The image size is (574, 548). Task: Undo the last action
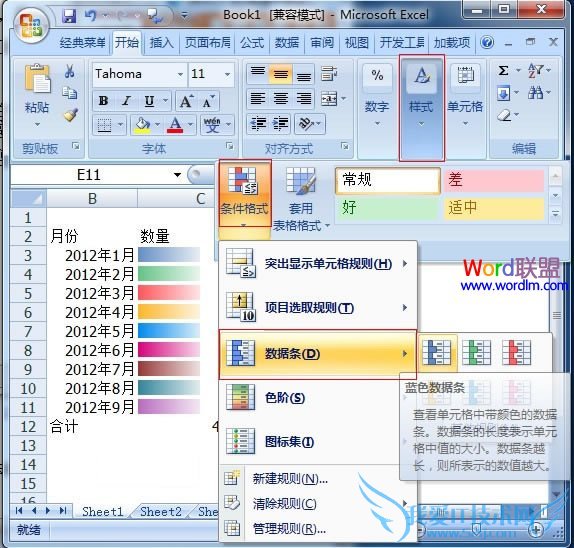point(90,15)
